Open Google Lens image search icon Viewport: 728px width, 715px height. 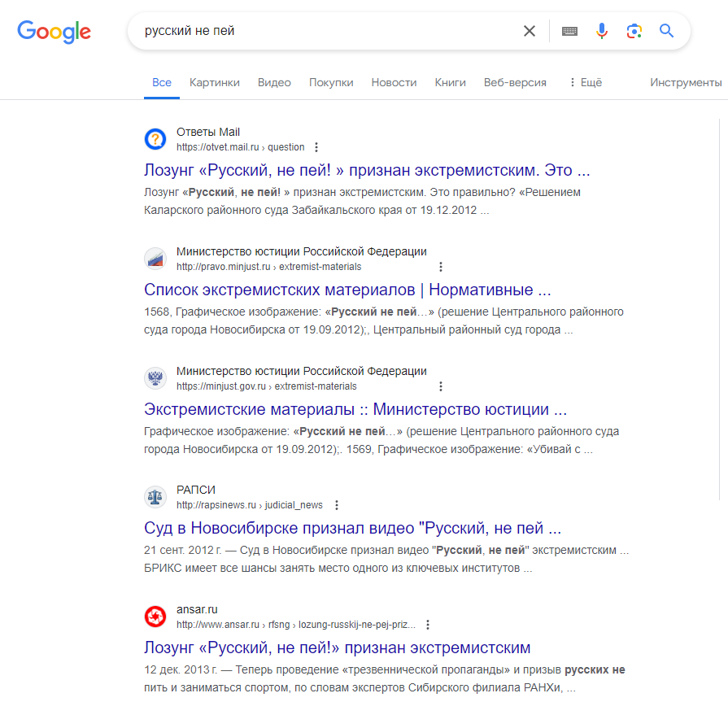pyautogui.click(x=634, y=31)
